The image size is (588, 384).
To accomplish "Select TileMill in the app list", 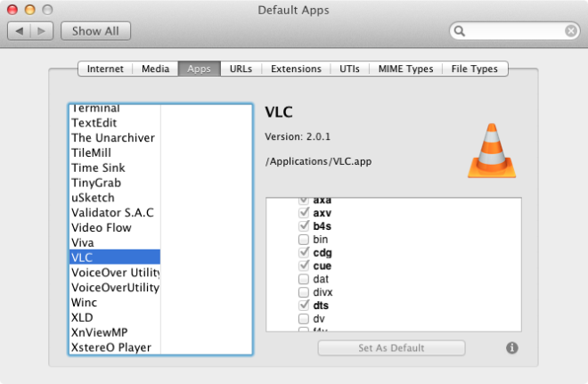I will coord(115,152).
